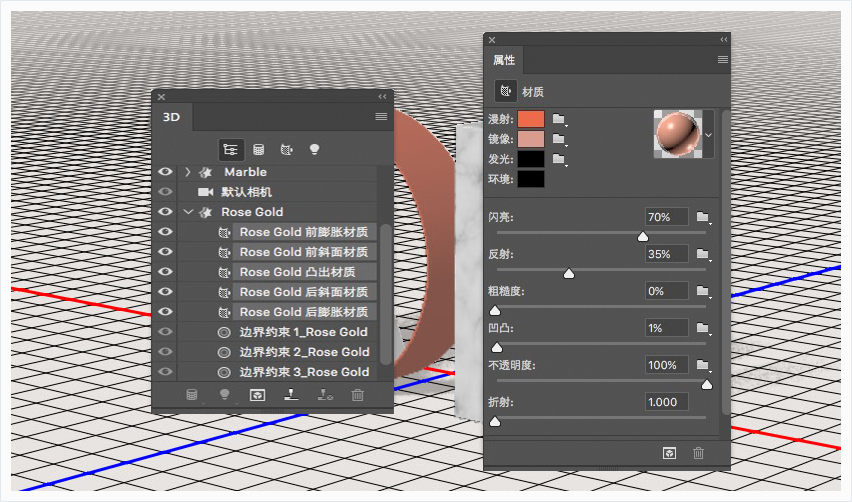Collapse the 属性 panel with double arrows
The image size is (852, 502).
coord(724,40)
